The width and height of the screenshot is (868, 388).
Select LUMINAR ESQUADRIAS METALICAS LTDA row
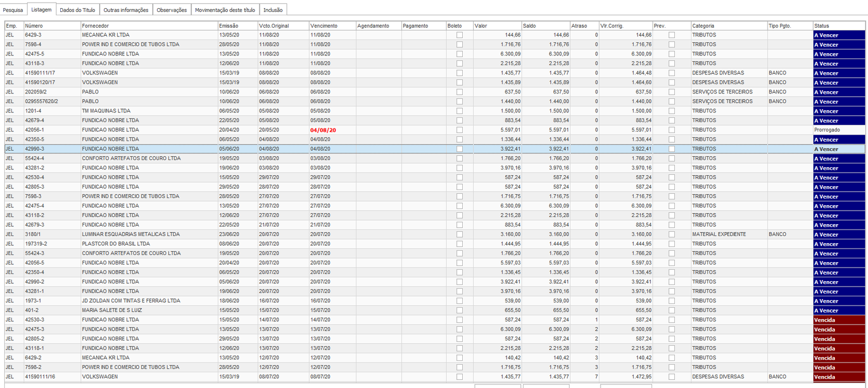(131, 234)
